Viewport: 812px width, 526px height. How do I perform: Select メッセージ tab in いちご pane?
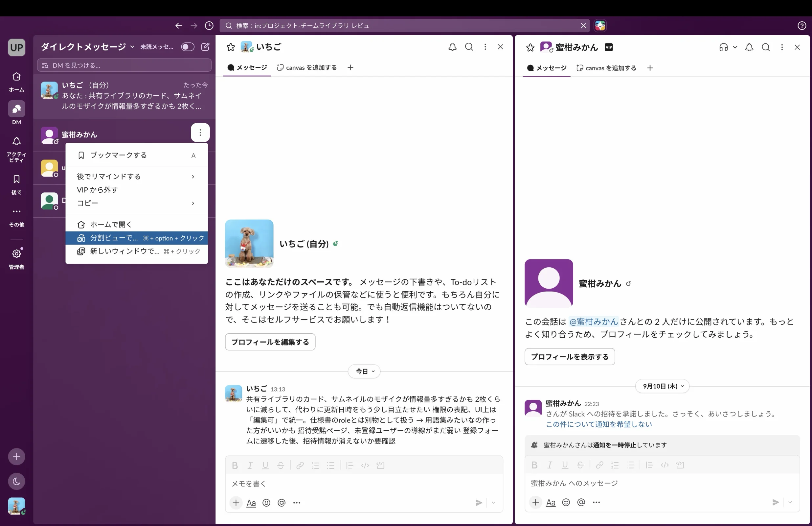tap(247, 68)
